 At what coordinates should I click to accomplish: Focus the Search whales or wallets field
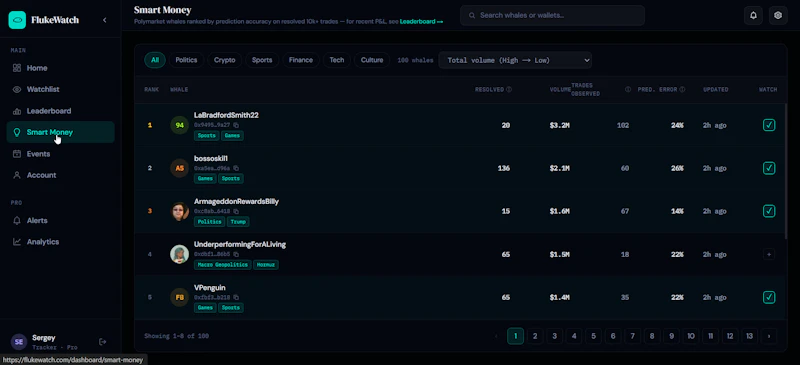552,15
